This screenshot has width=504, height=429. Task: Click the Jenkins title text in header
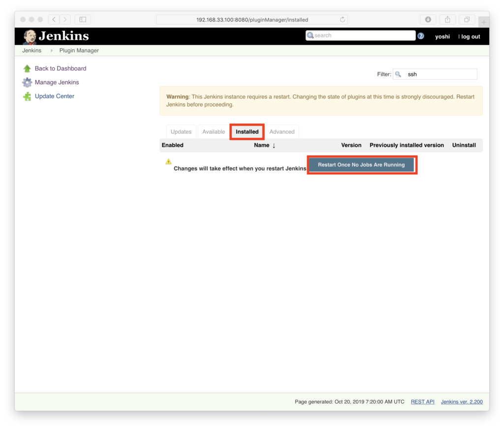[63, 36]
